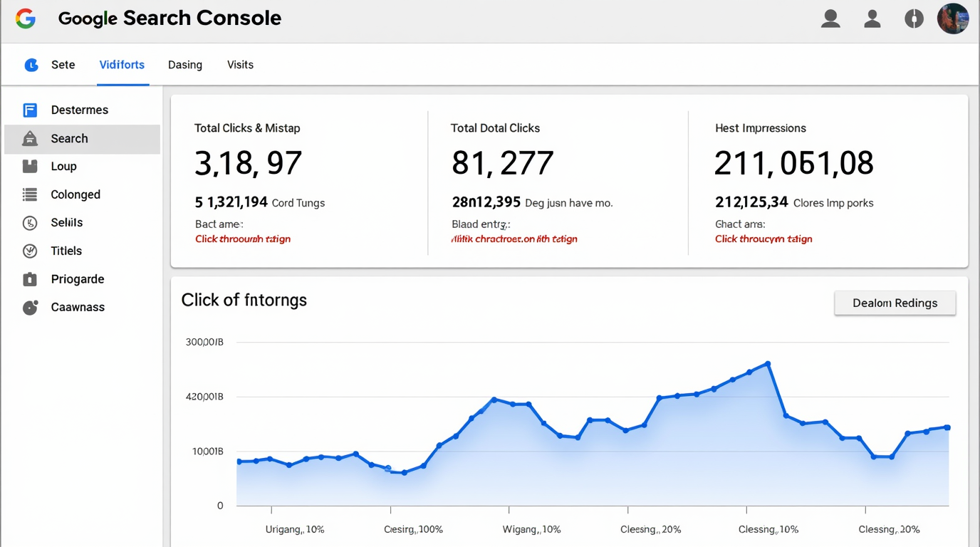Click the dark circular info icon in header
980x547 pixels.
(914, 19)
